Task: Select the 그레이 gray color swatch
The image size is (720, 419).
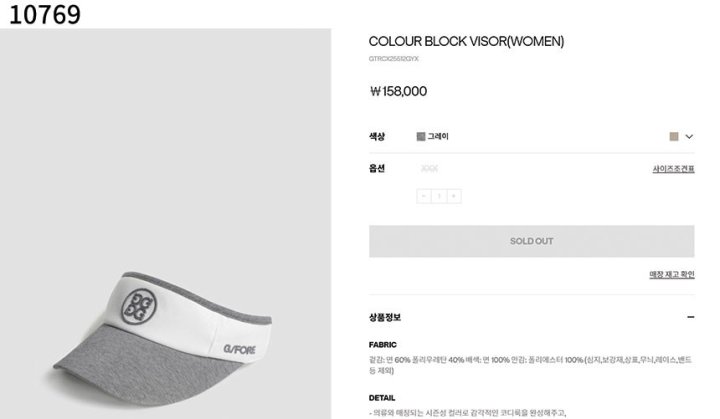Action: click(x=421, y=136)
